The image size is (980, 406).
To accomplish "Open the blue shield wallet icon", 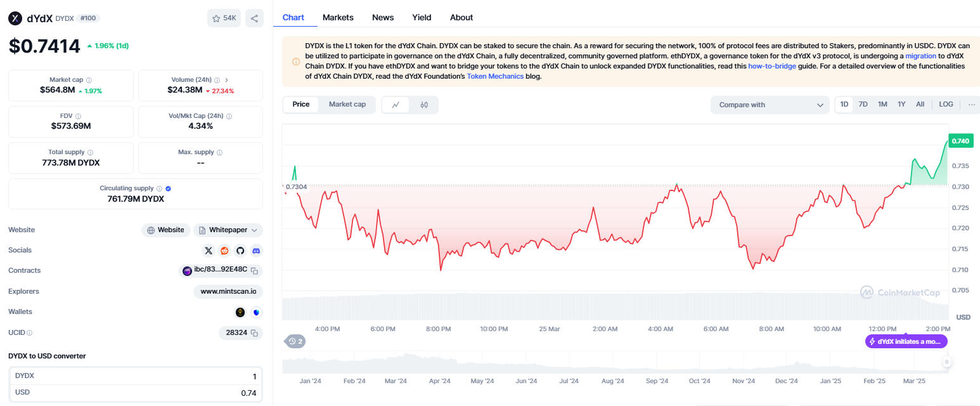I will 256,312.
